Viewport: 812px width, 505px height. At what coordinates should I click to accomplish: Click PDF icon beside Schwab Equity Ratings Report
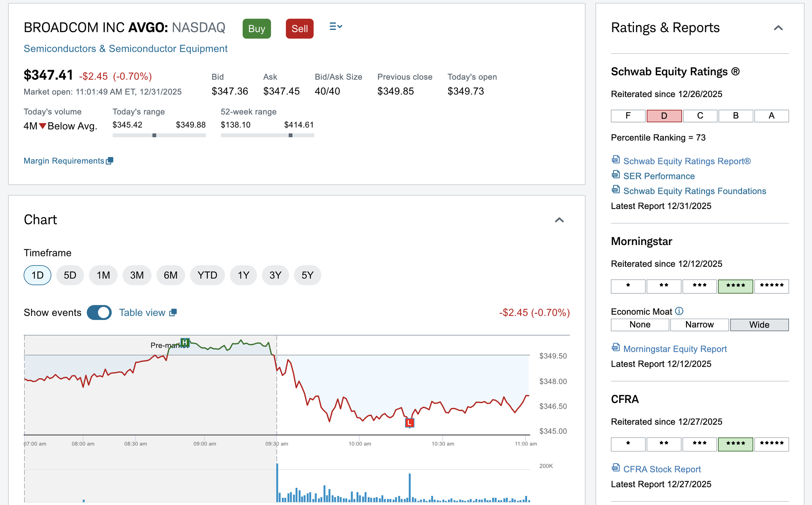coord(615,160)
